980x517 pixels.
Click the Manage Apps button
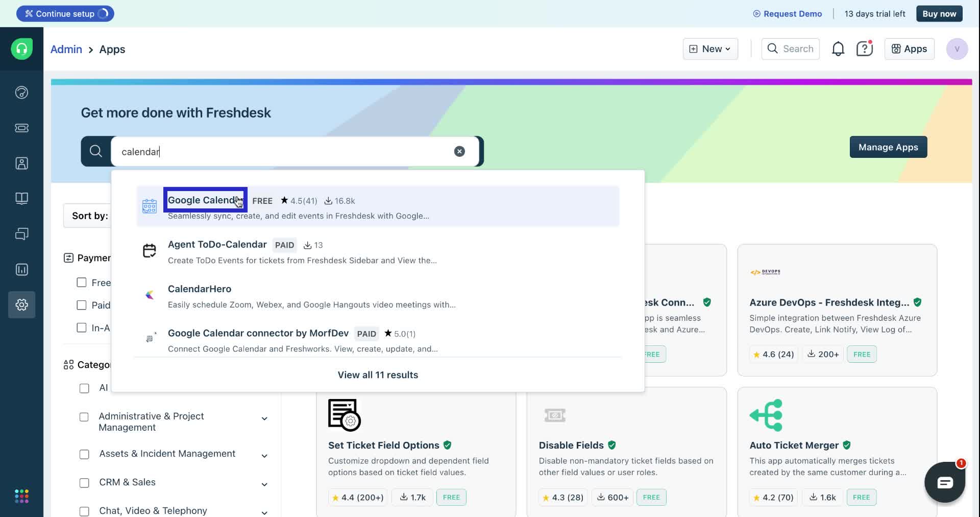click(x=888, y=147)
